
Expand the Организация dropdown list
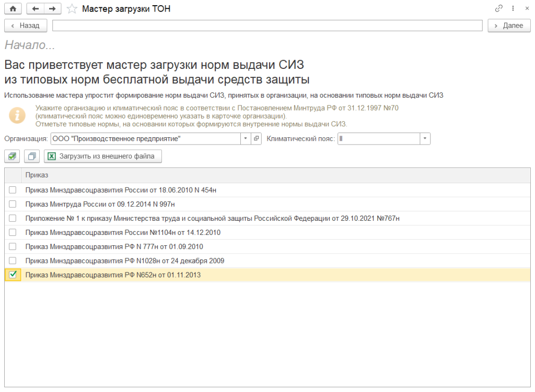(246, 138)
